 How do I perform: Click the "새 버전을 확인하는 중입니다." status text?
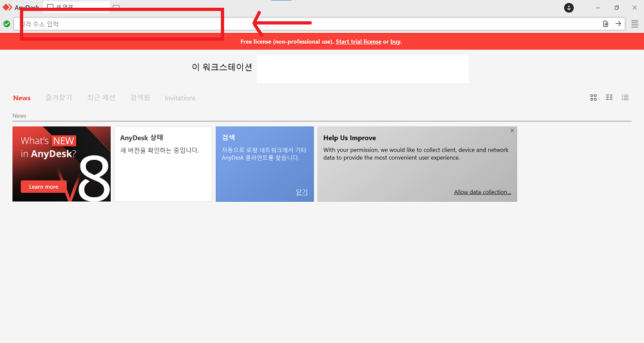159,150
